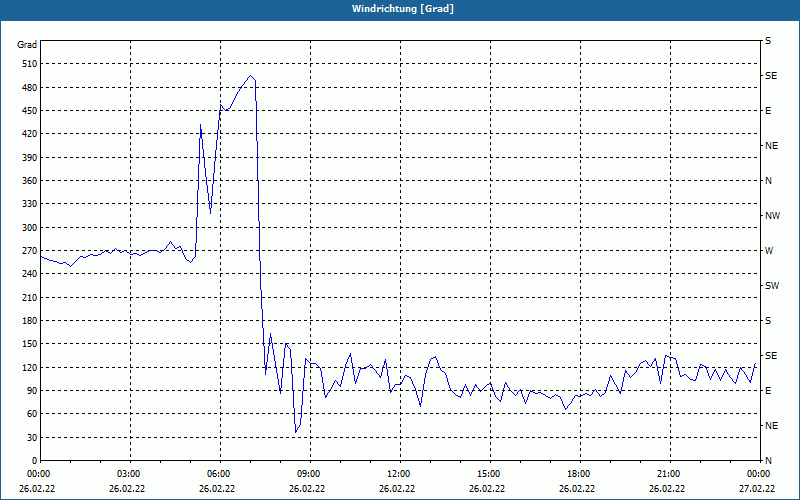This screenshot has height=500, width=800.
Task: Click the 300 axis value
Action: tap(30, 228)
